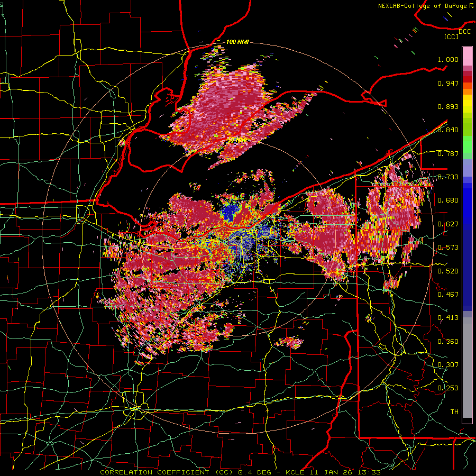Click the CORRELATION COEFFICIENT (CC) caption text
This screenshot has width=476, height=476.
[167, 472]
